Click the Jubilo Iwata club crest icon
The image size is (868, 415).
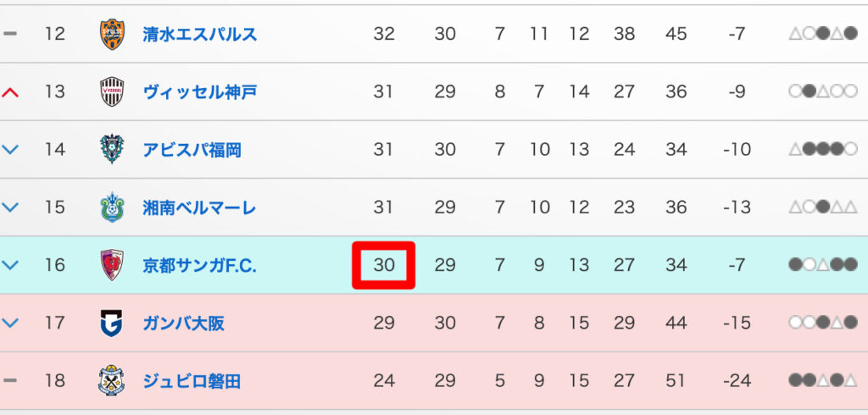112,381
